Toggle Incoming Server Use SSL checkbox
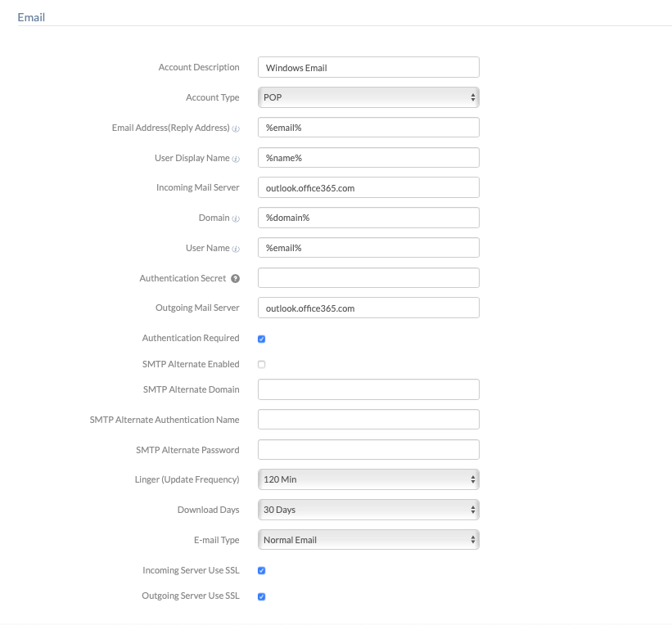The image size is (672, 625). 261,570
